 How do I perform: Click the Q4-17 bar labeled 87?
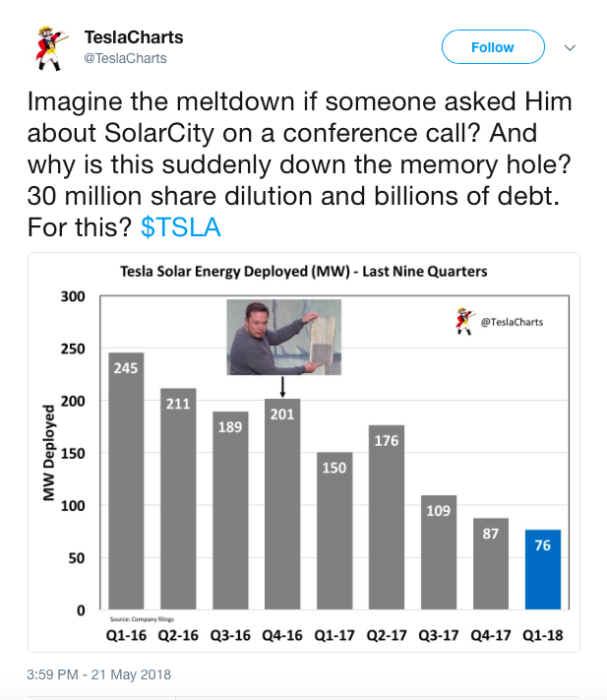click(490, 564)
